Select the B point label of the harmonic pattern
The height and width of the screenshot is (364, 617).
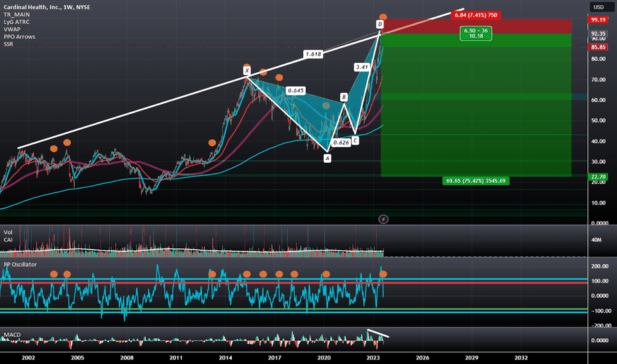point(344,97)
